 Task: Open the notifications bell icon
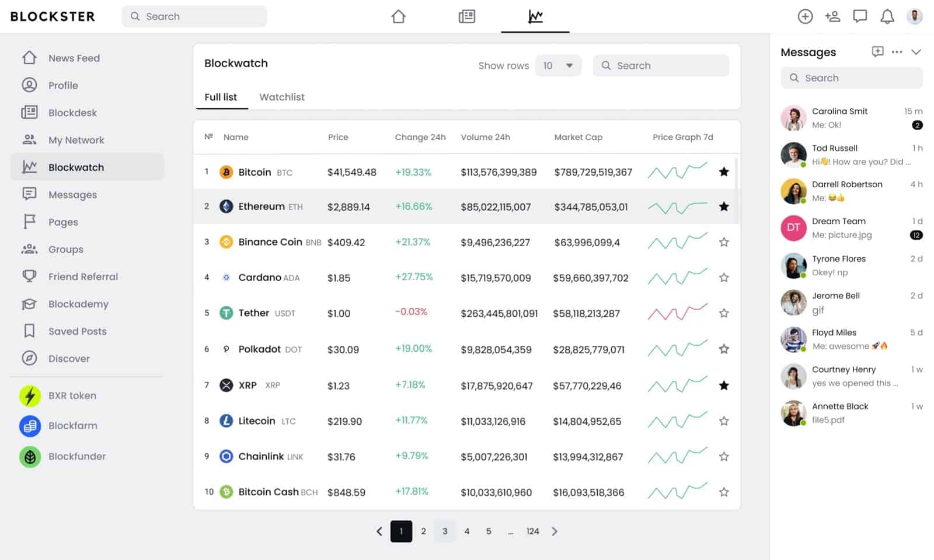887,16
